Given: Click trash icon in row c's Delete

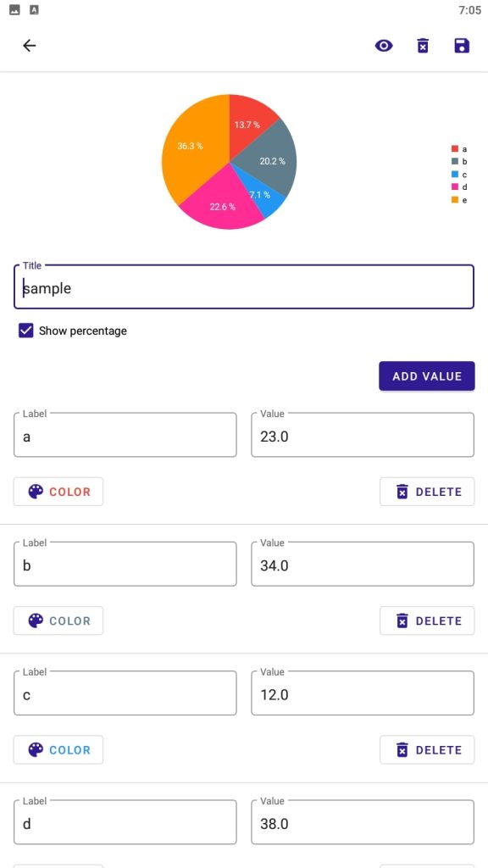Looking at the screenshot, I should click(402, 749).
